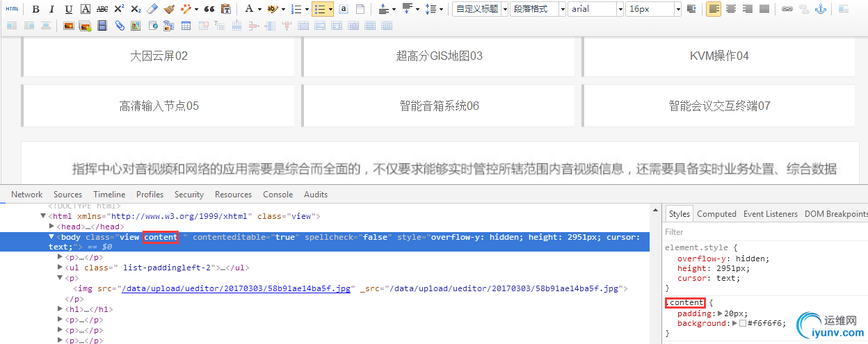The height and width of the screenshot is (344, 868).
Task: Toggle underline formatting
Action: coord(68,9)
